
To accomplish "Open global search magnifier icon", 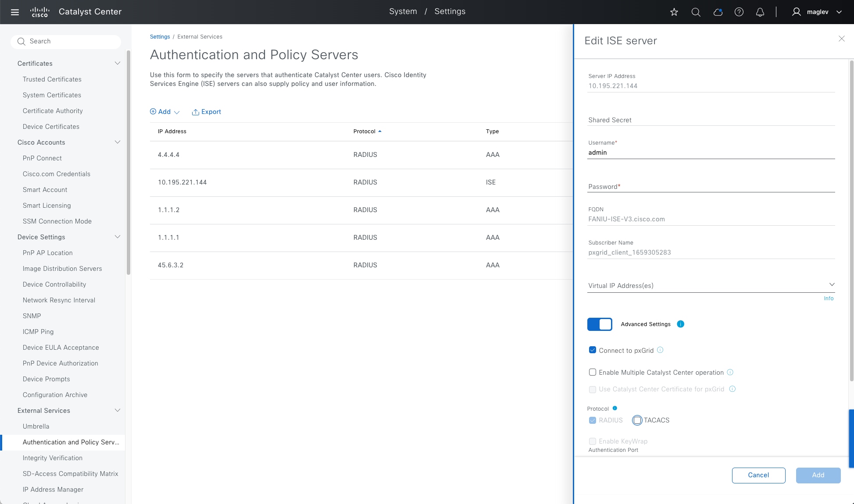I will coord(696,12).
